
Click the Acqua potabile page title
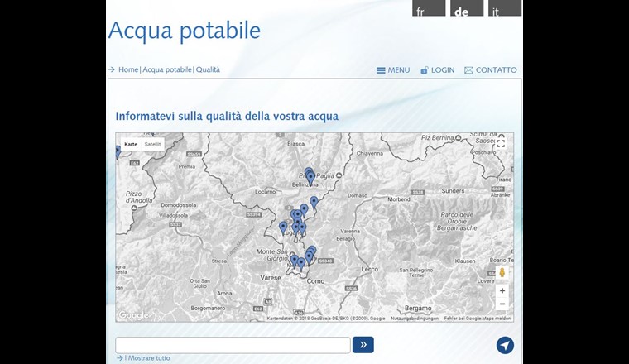pyautogui.click(x=185, y=31)
